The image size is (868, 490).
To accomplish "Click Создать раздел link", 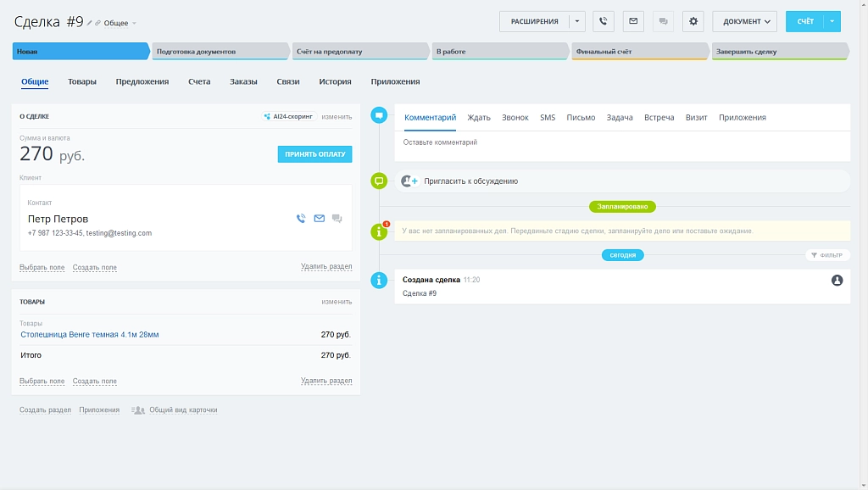I will pyautogui.click(x=46, y=410).
